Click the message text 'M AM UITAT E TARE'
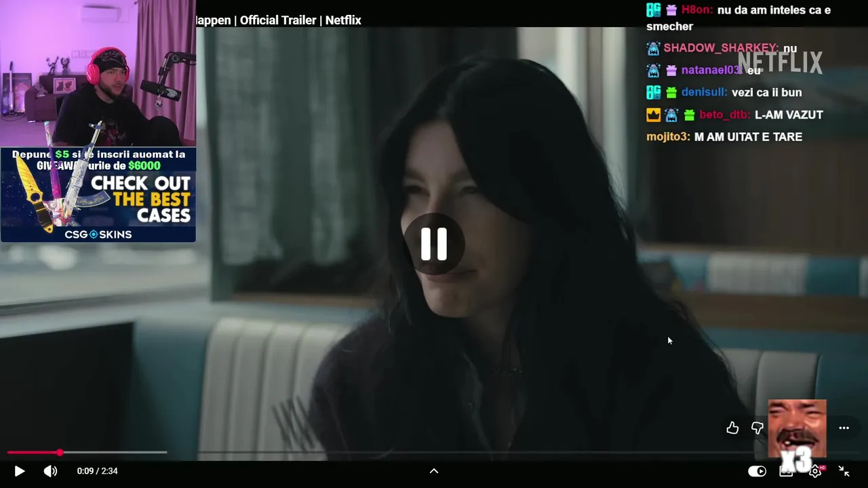868x488 pixels. (x=749, y=137)
